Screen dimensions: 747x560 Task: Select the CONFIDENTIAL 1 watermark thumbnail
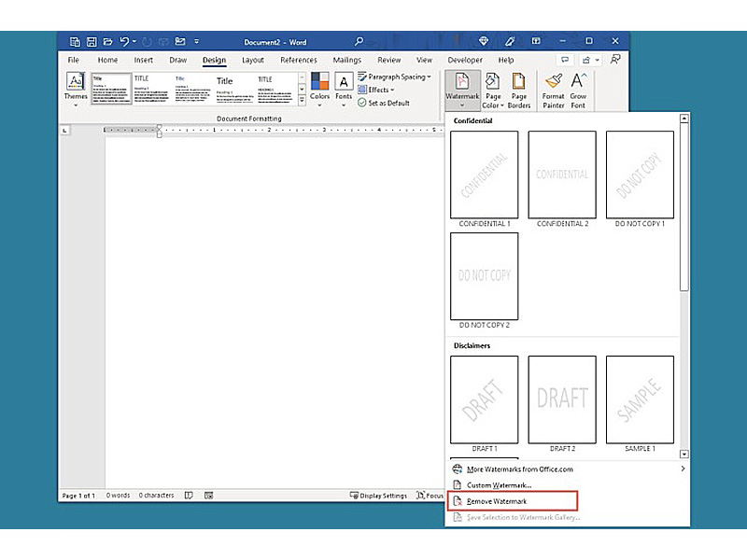pos(484,175)
